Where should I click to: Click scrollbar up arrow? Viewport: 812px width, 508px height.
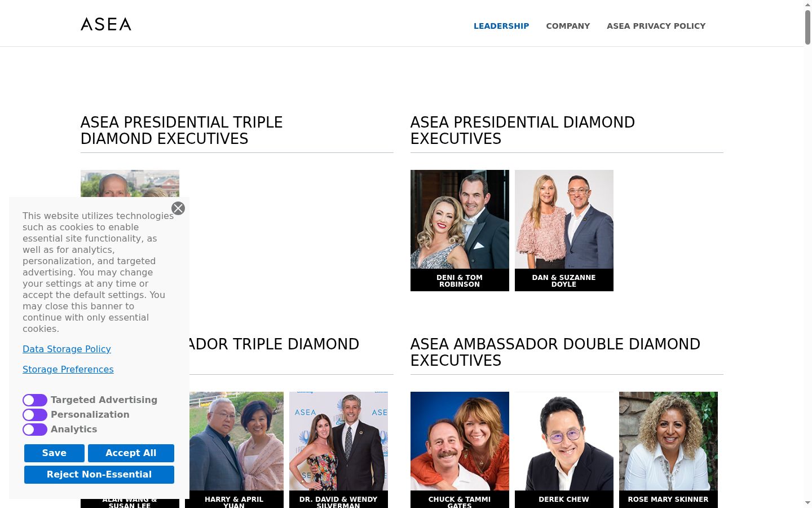pos(807,5)
